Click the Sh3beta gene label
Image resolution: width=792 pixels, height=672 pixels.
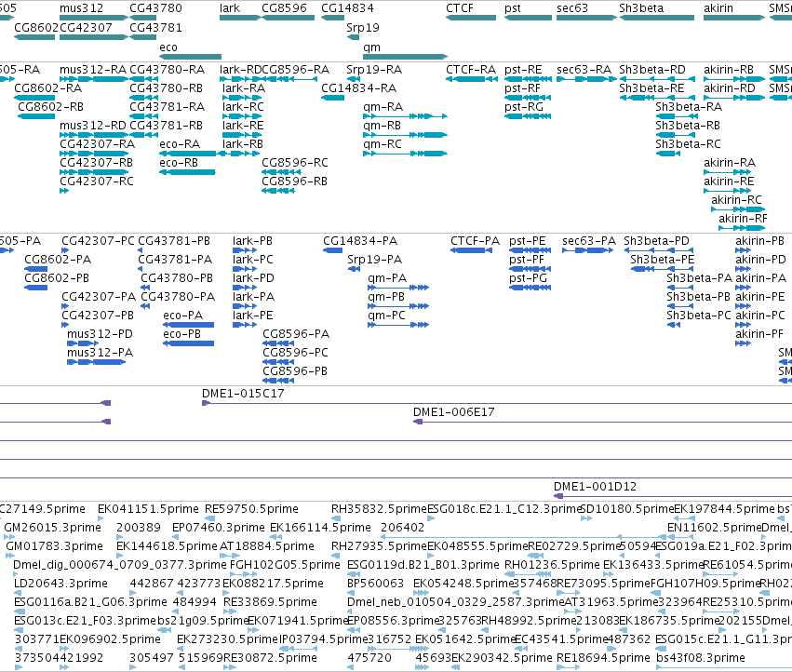pos(641,8)
